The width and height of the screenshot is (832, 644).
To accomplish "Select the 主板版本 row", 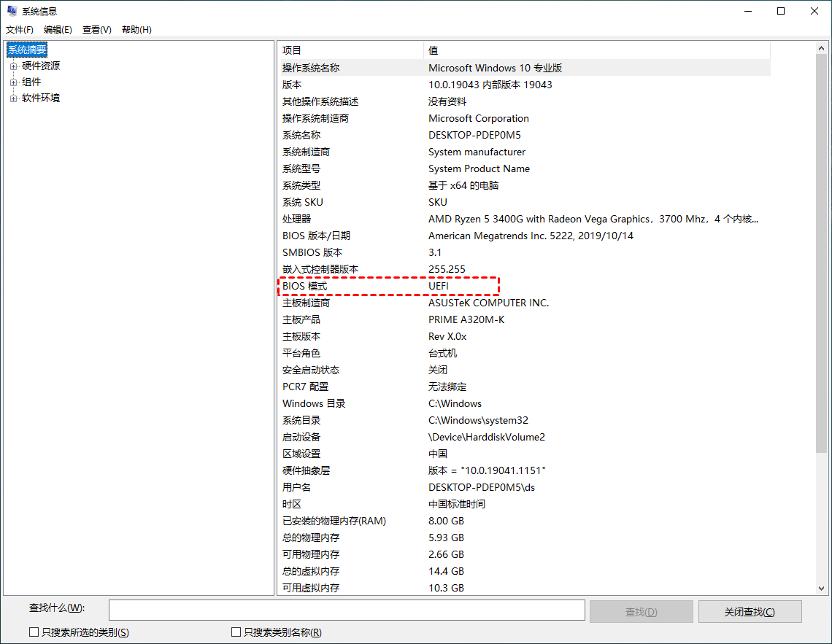I will coord(524,336).
